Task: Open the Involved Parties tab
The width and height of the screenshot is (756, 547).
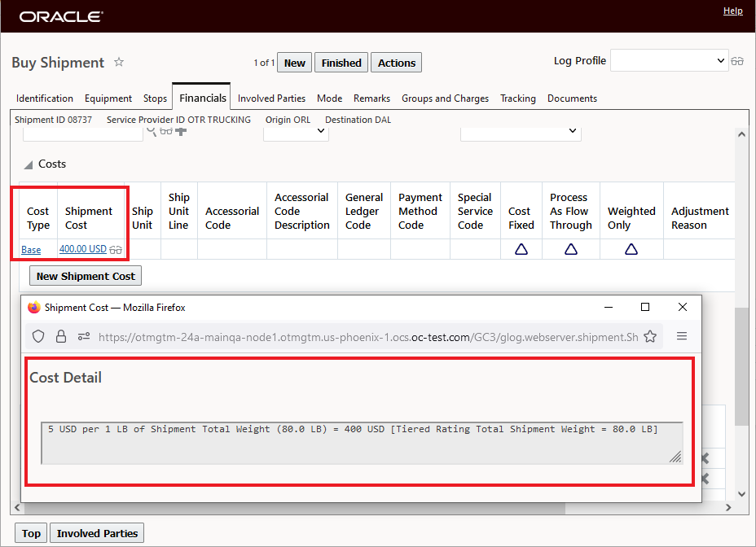Action: (x=271, y=98)
